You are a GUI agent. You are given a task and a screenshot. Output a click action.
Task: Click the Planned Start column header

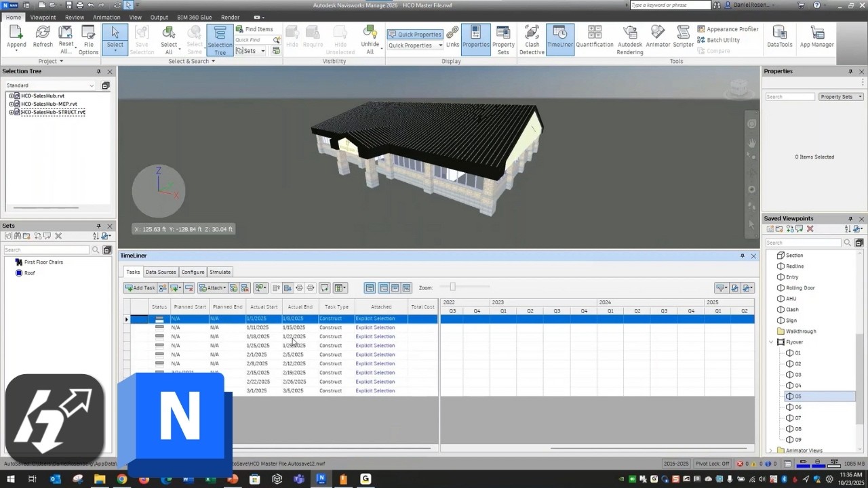pos(189,307)
